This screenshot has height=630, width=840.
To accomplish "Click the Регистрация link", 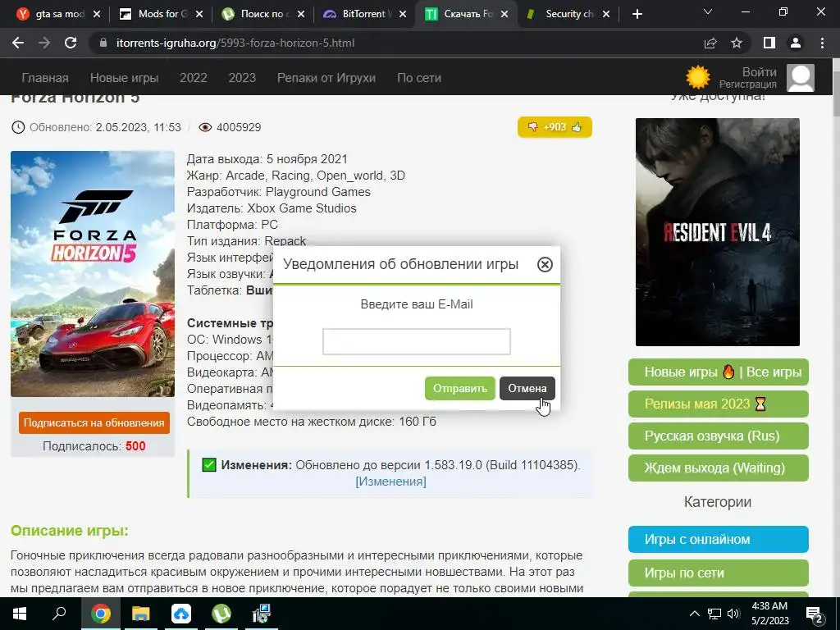I will click(748, 84).
